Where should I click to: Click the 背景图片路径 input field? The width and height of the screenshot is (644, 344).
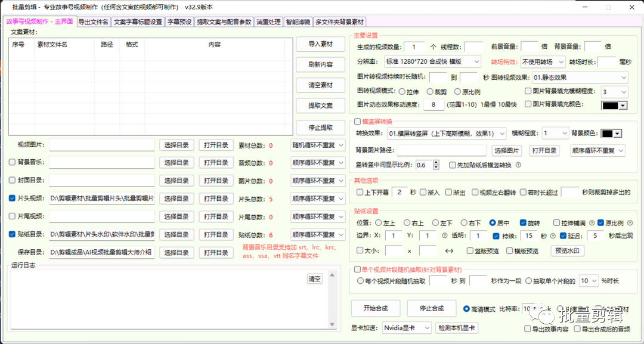[x=441, y=151]
